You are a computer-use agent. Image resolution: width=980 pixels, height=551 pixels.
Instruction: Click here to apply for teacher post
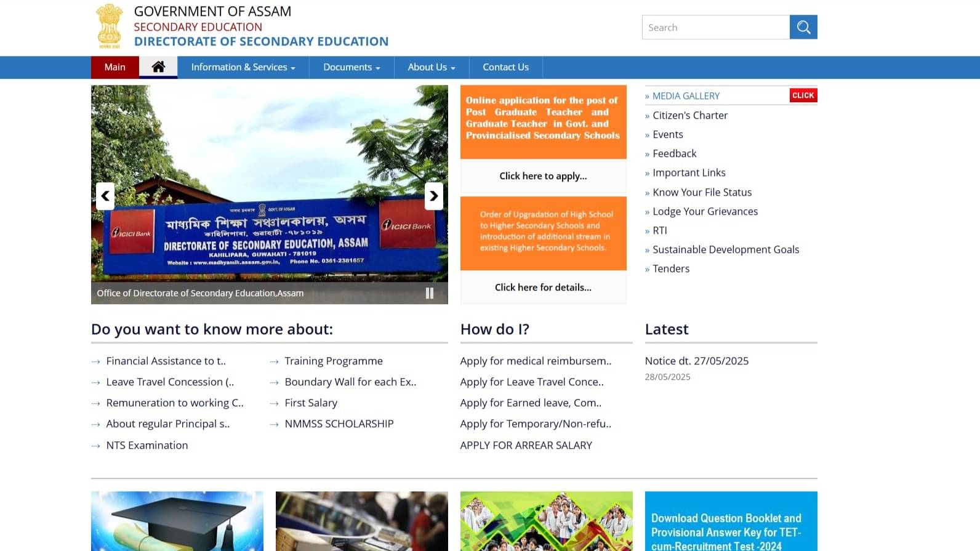click(x=544, y=176)
